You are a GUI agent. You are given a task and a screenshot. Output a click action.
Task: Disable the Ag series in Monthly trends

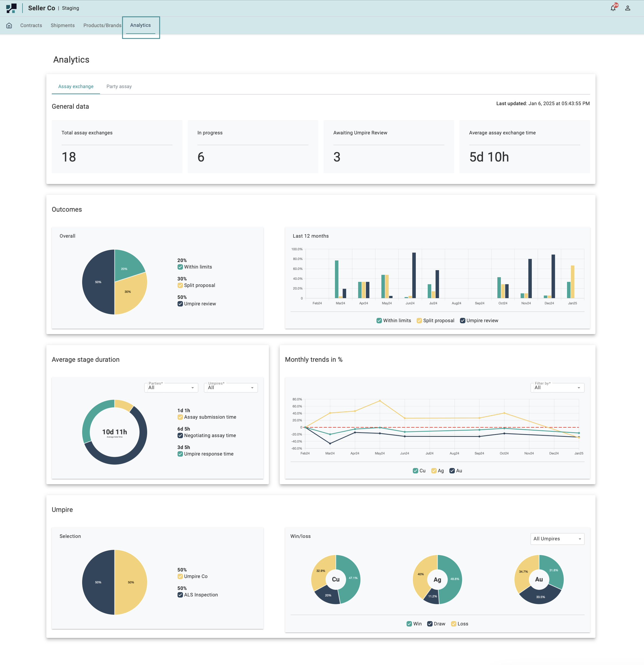[434, 471]
